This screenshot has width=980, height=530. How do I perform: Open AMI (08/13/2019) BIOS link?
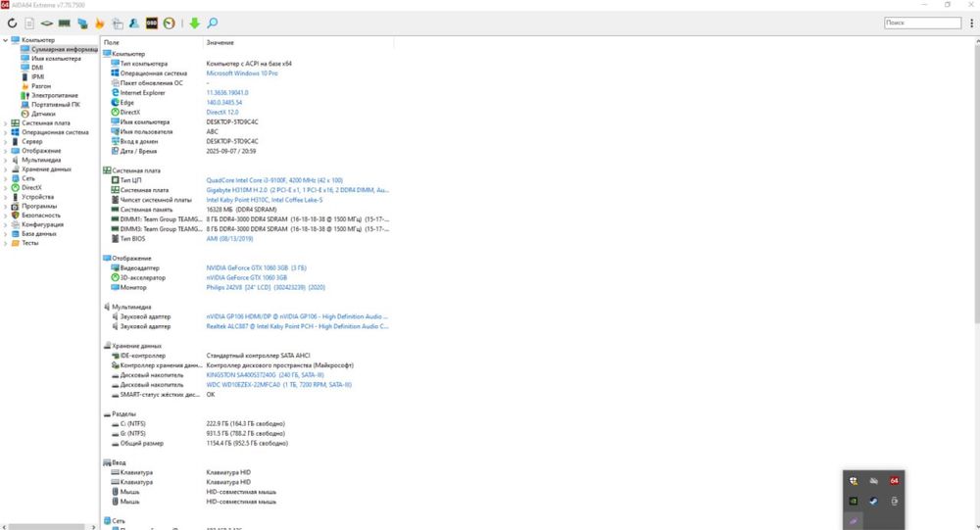(229, 239)
